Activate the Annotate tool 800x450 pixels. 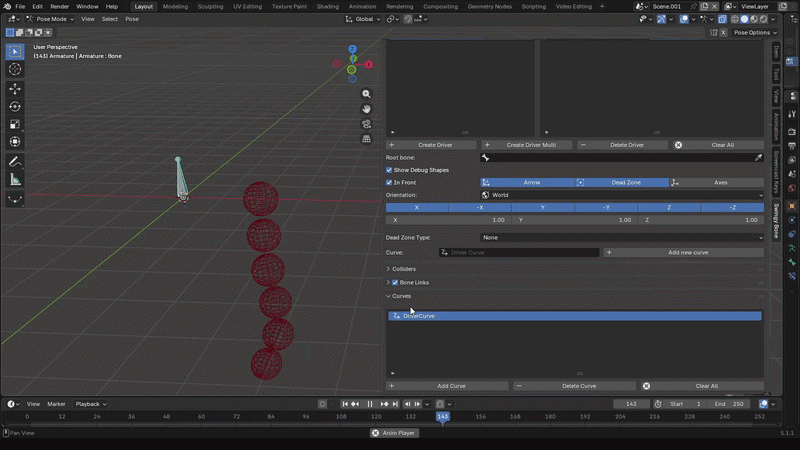tap(15, 162)
